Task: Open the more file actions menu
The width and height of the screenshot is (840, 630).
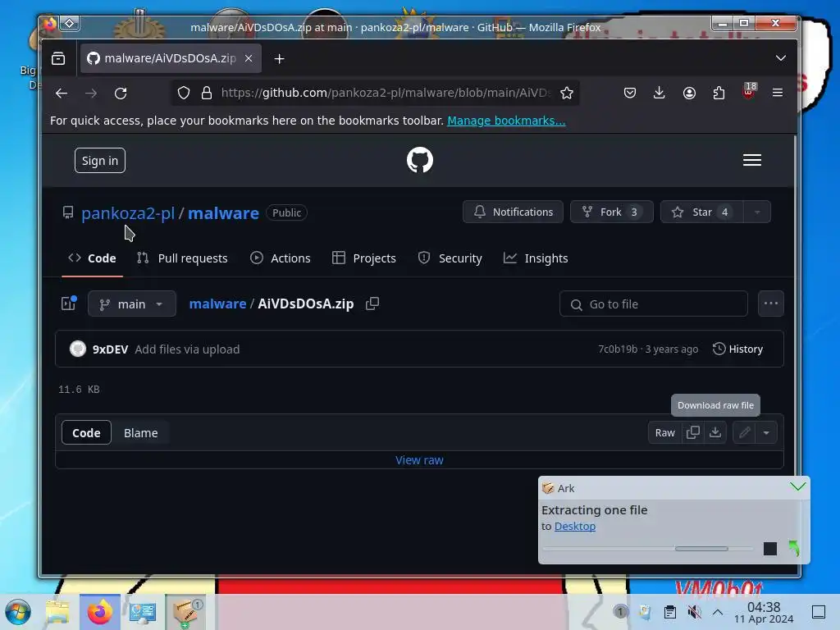Action: pos(771,304)
